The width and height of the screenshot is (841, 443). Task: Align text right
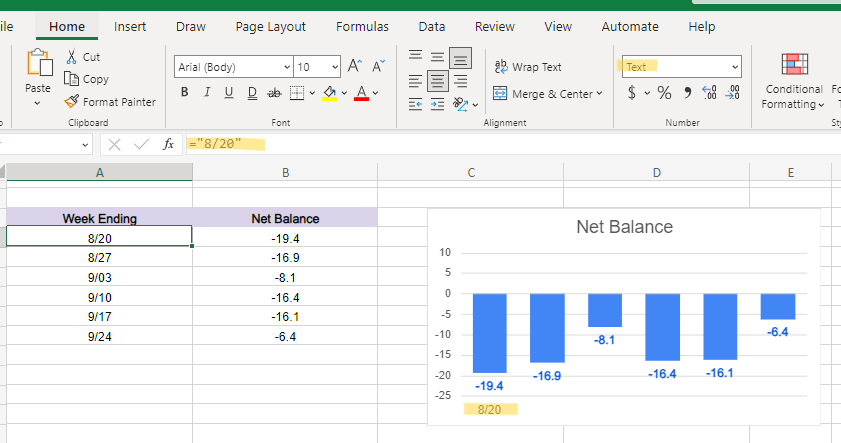(460, 81)
